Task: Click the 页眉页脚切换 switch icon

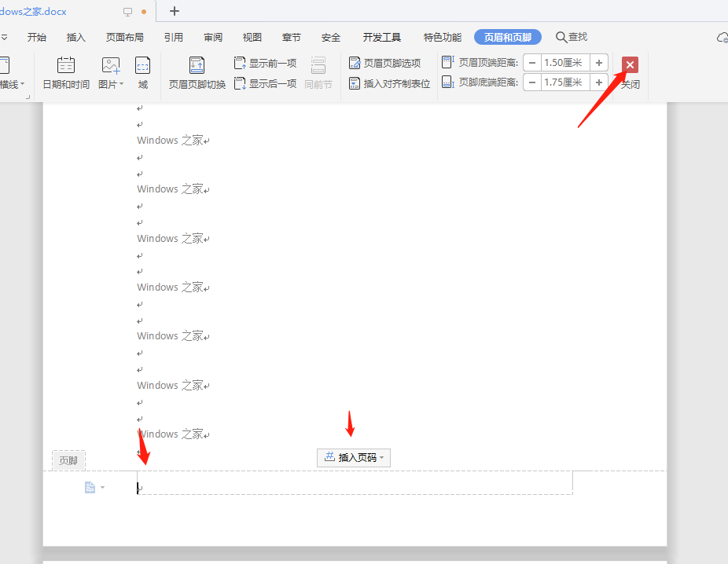Action: 197,66
